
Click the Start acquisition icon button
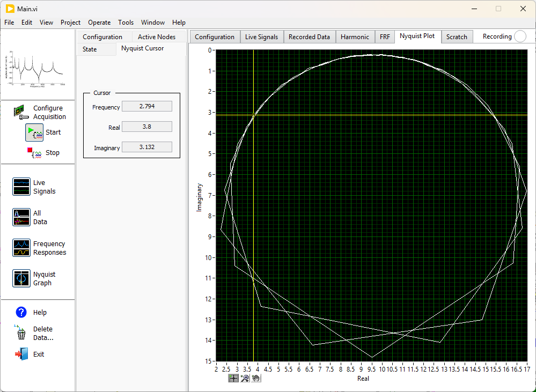[x=34, y=132]
